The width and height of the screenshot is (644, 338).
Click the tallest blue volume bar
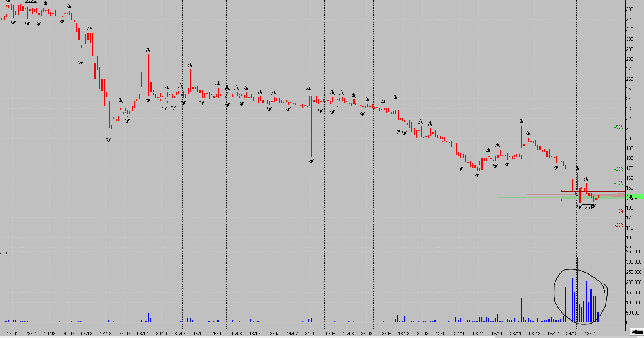(577, 289)
